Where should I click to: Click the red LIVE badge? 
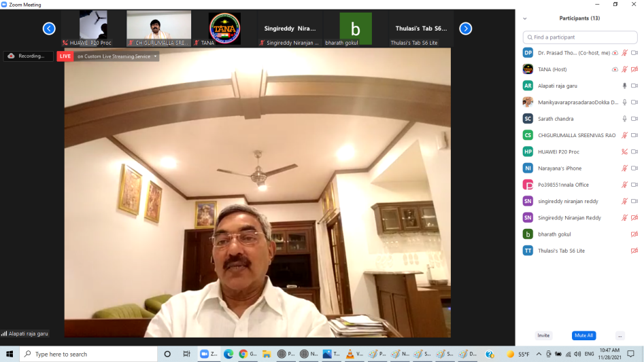pyautogui.click(x=65, y=56)
